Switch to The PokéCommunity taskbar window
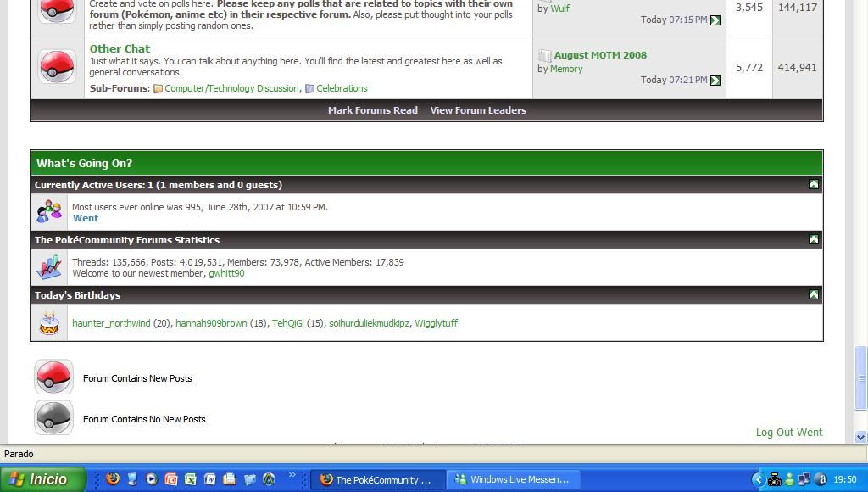Screen dimensions: 868x492 pyautogui.click(x=378, y=479)
